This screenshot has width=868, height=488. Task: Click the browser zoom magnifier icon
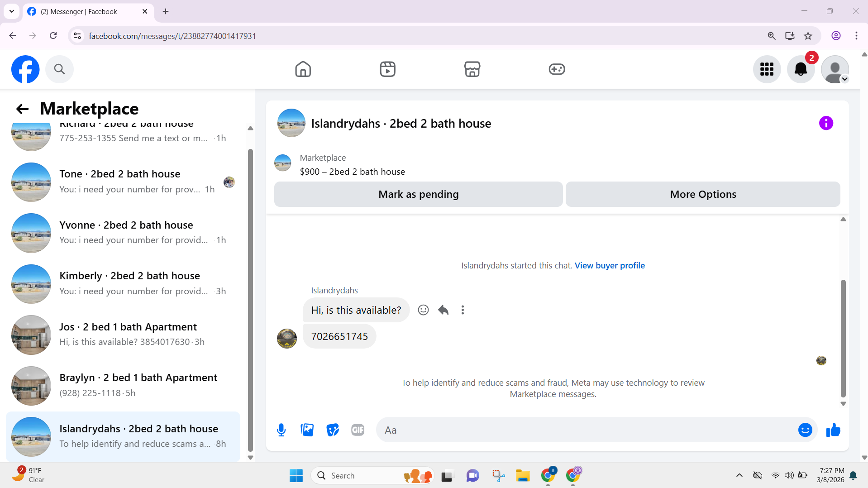[x=772, y=36]
